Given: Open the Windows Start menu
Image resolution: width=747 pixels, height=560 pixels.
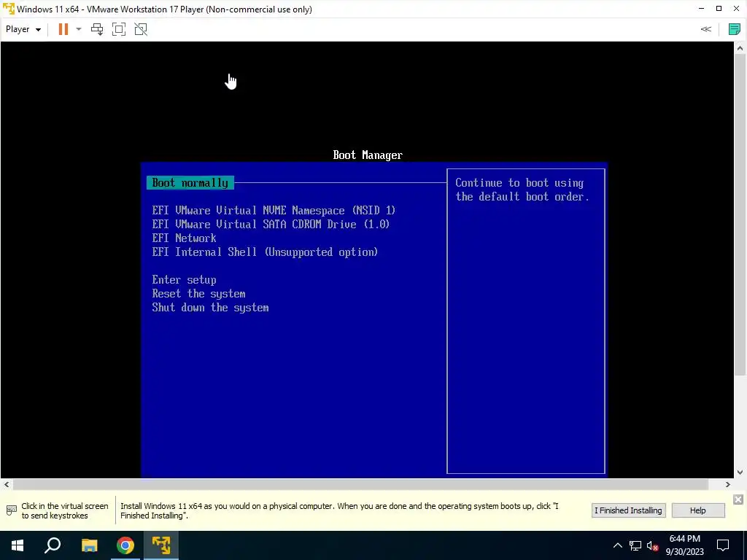Looking at the screenshot, I should [x=18, y=545].
